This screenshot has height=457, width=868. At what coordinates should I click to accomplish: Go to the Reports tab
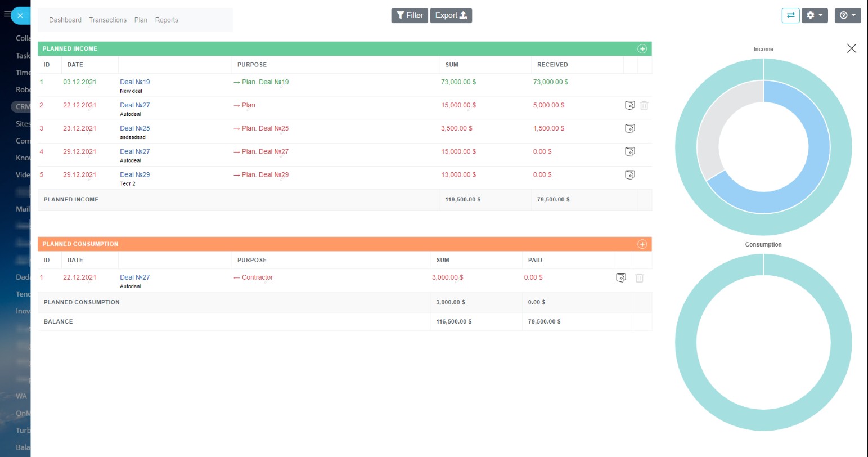point(167,20)
